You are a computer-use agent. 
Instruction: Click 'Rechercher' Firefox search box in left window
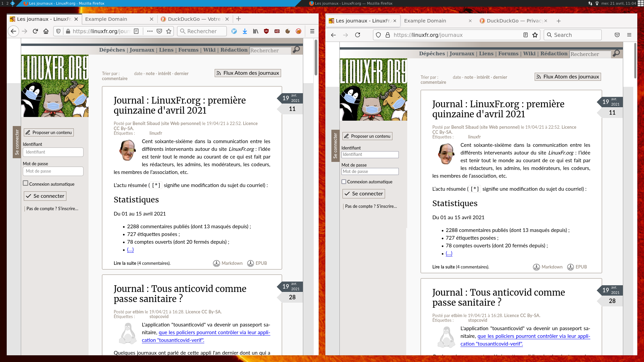(x=202, y=31)
